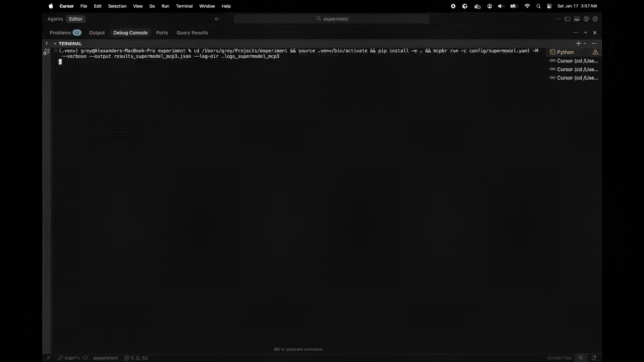The image size is (644, 362).
Task: Click the zoom magnifier icon in status bar
Action: pyautogui.click(x=581, y=358)
